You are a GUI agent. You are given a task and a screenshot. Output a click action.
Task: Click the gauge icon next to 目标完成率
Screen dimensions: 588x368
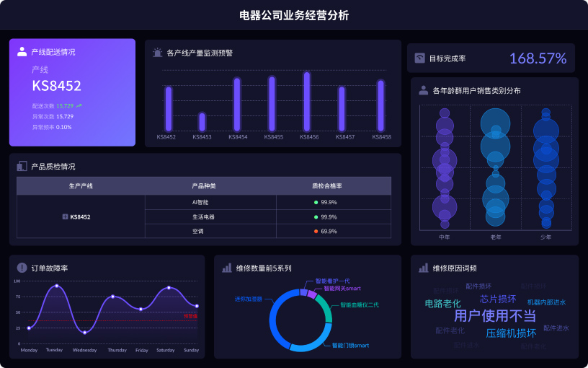420,58
